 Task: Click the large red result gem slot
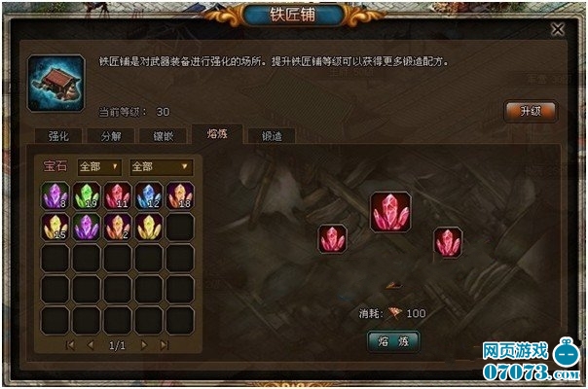(x=390, y=212)
